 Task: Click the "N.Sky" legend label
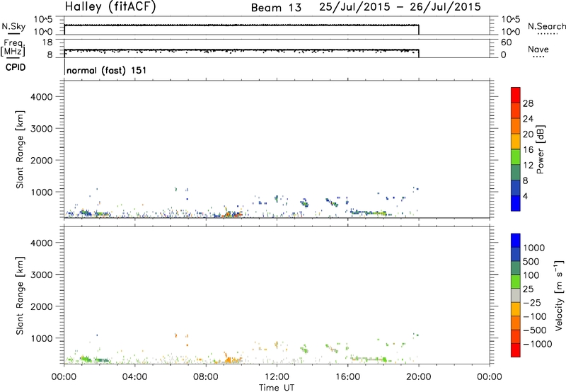click(x=13, y=26)
